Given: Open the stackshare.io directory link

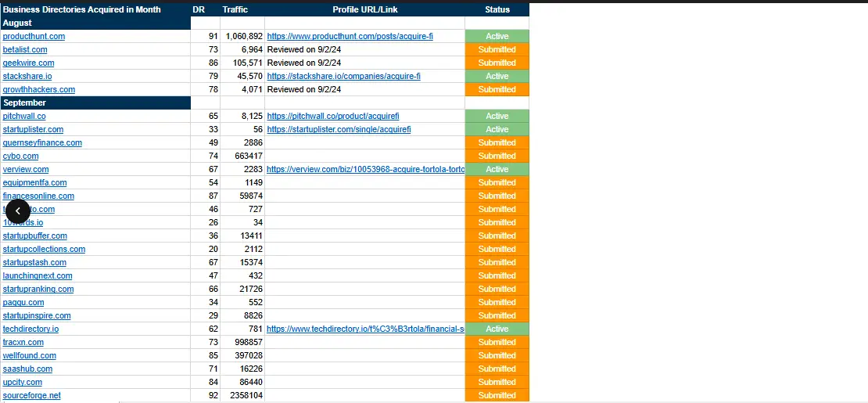Looking at the screenshot, I should click(27, 76).
